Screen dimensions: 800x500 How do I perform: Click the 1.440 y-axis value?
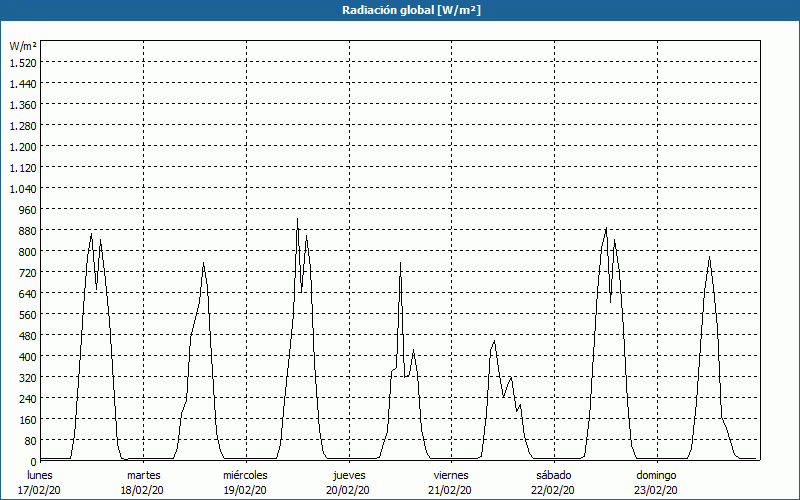[x=23, y=84]
